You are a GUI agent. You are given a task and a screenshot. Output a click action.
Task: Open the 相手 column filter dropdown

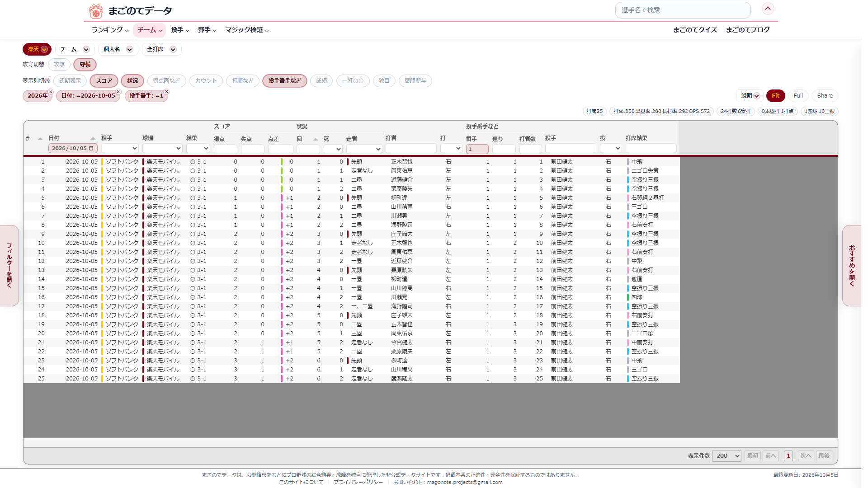(120, 148)
